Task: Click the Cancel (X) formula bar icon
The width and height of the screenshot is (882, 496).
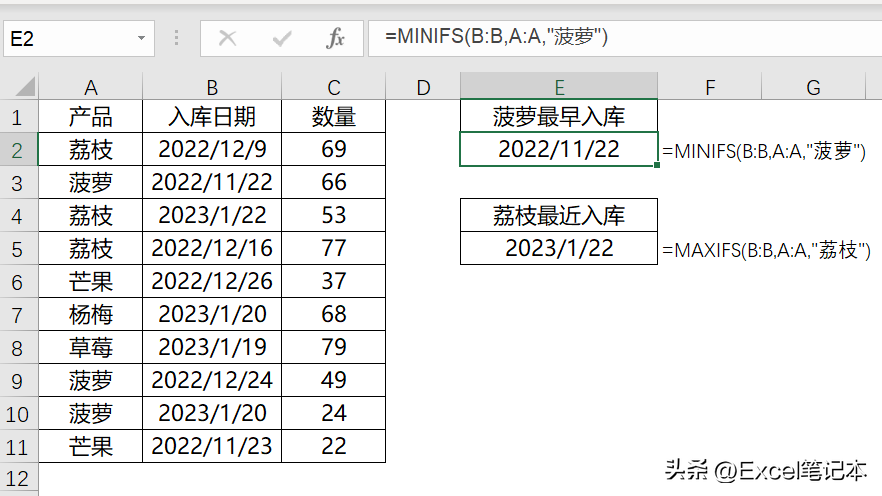Action: pos(227,38)
